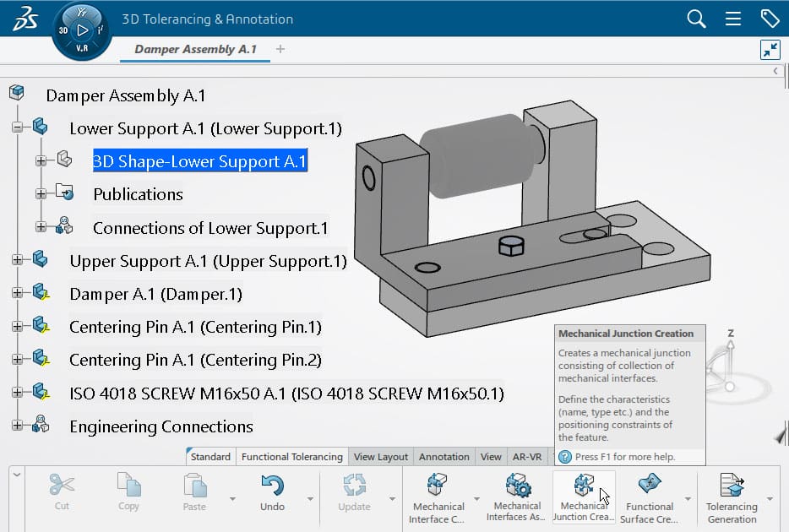Viewport: 789px width, 532px height.
Task: Collapse the Lower Support A.1 node
Action: click(18, 128)
